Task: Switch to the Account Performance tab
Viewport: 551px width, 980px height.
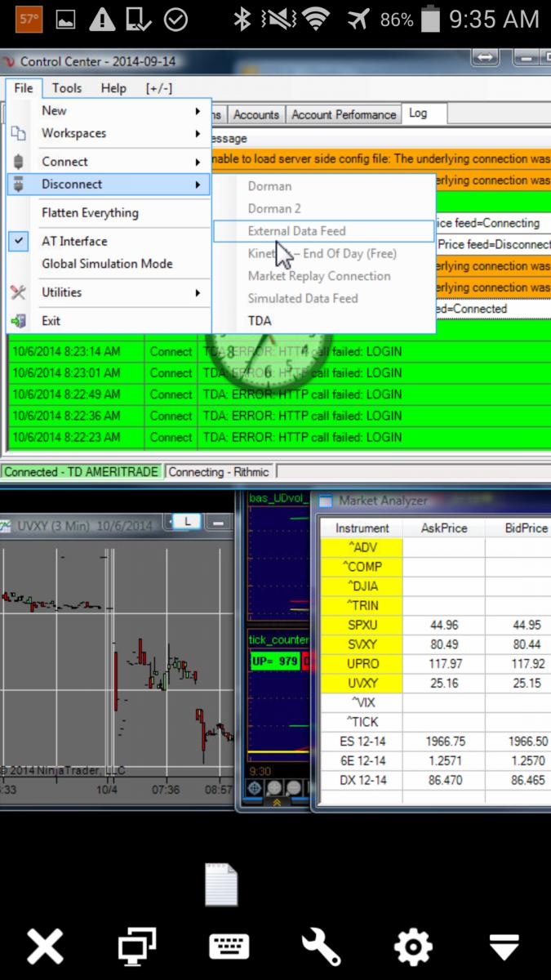Action: click(344, 115)
